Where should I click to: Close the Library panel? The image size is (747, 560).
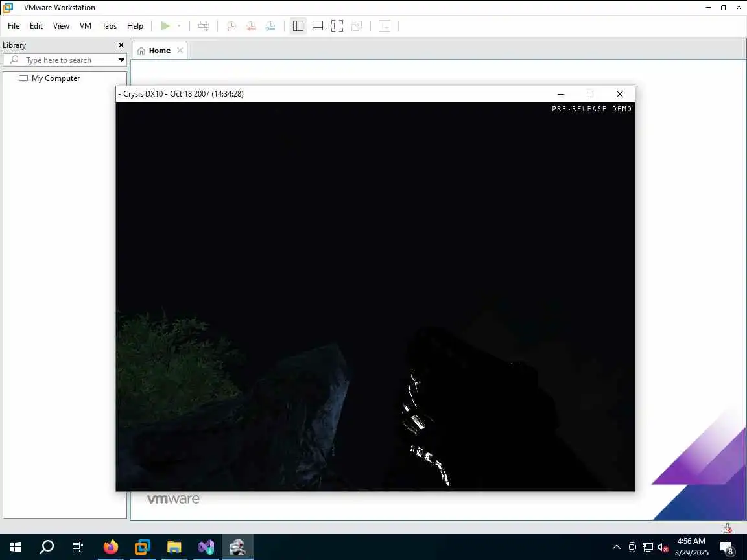tap(121, 45)
